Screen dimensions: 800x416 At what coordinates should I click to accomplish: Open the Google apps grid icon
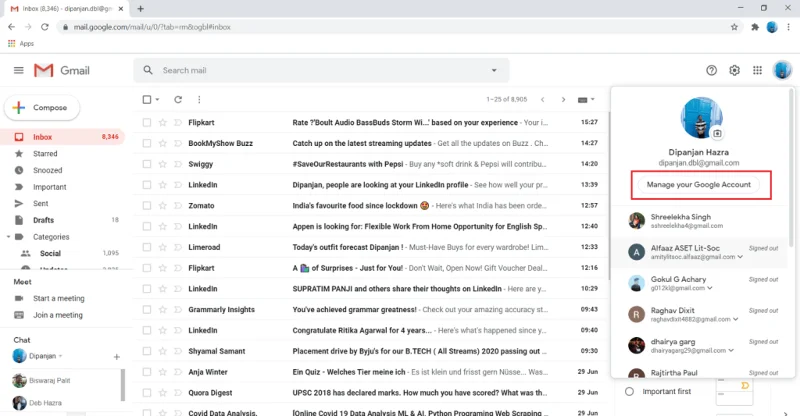pyautogui.click(x=757, y=70)
